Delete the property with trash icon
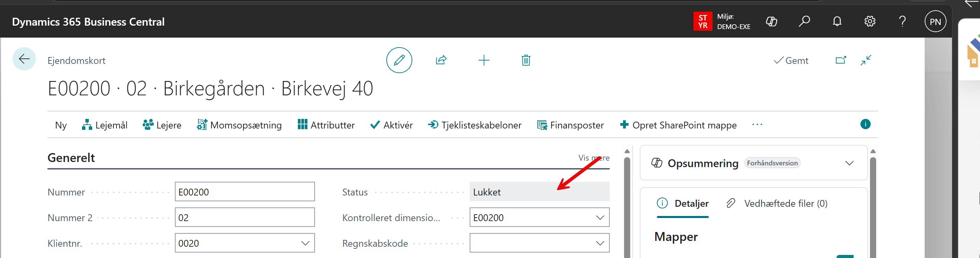 526,60
